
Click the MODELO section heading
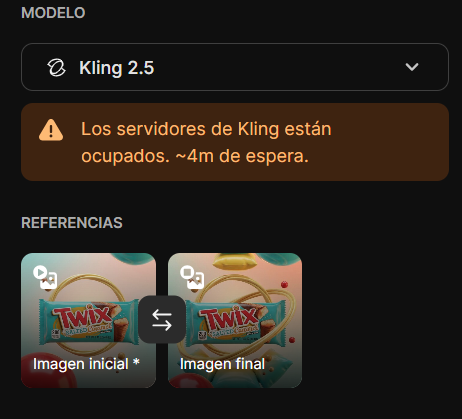coord(53,13)
